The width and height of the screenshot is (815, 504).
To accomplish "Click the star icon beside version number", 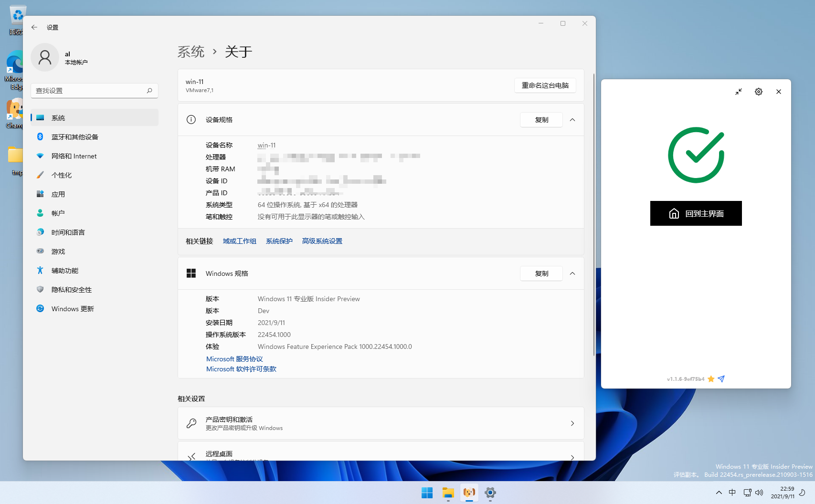I will tap(711, 379).
